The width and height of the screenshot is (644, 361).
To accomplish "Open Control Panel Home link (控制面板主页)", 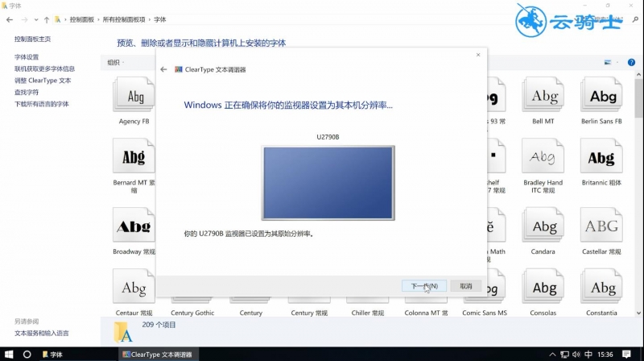I will coord(32,39).
